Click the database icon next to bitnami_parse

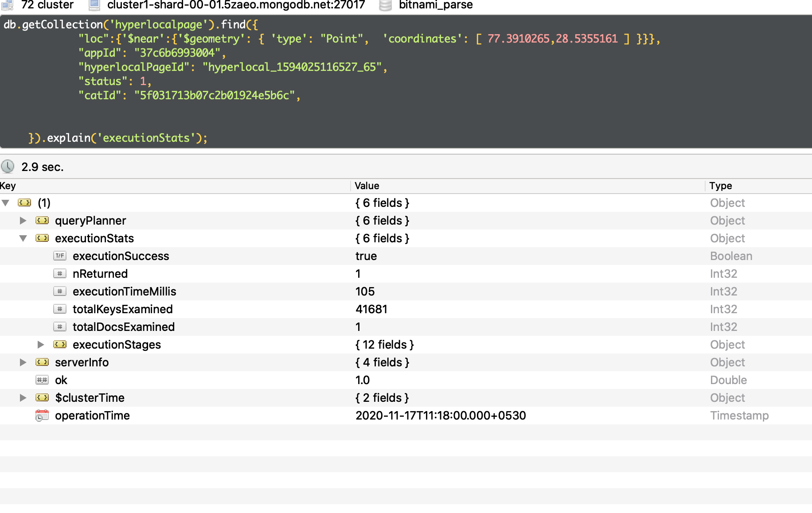(x=386, y=5)
